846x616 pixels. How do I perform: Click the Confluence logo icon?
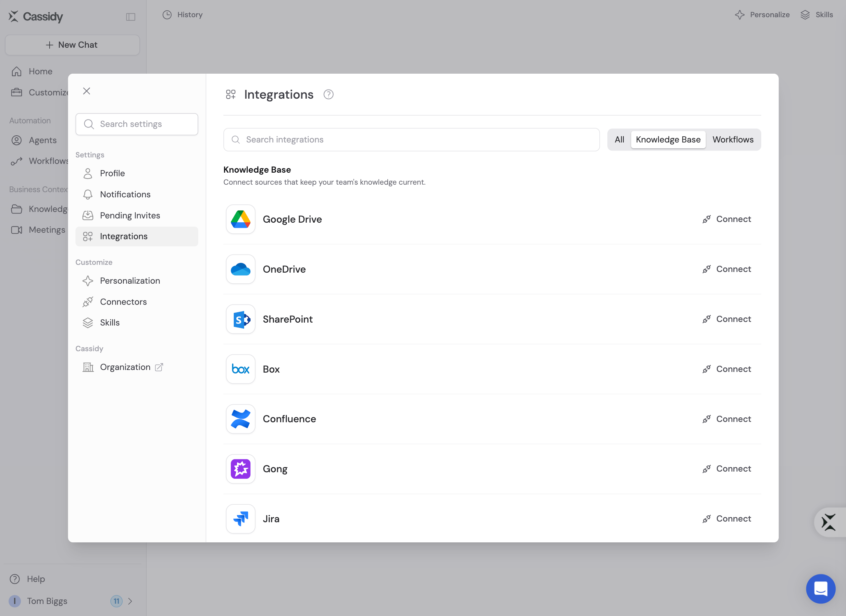(241, 419)
